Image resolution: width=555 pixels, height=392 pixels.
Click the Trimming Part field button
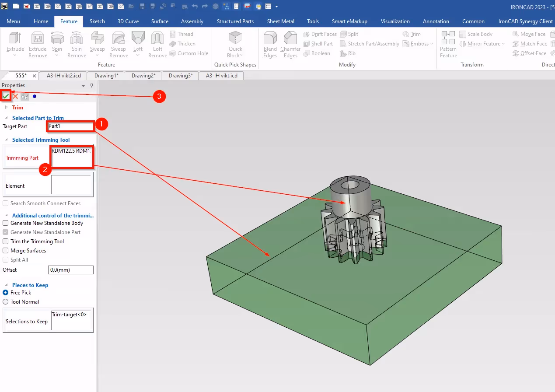tap(71, 157)
